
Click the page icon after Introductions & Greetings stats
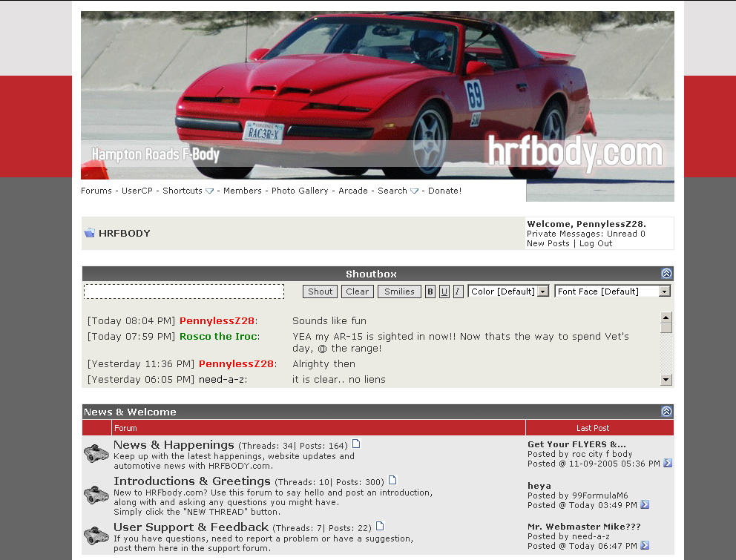pyautogui.click(x=392, y=481)
